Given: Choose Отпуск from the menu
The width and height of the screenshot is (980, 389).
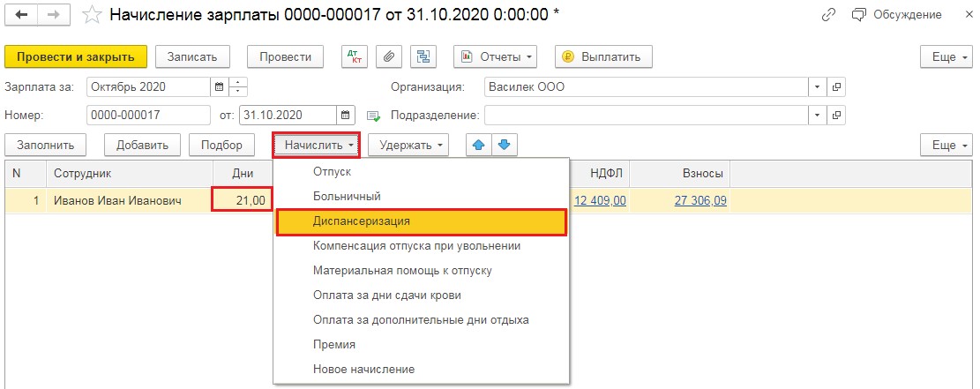Looking at the screenshot, I should (x=422, y=171).
